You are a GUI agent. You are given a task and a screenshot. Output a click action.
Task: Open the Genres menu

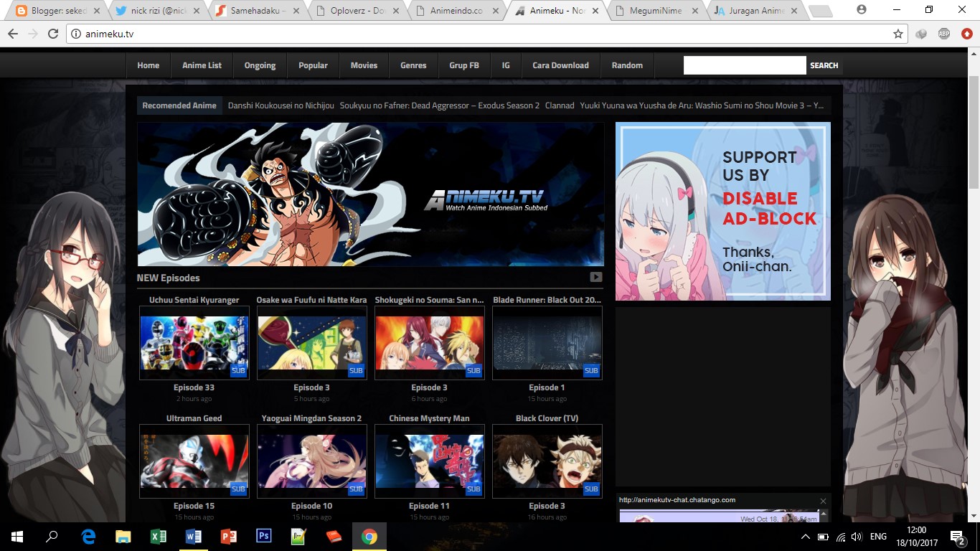click(413, 65)
